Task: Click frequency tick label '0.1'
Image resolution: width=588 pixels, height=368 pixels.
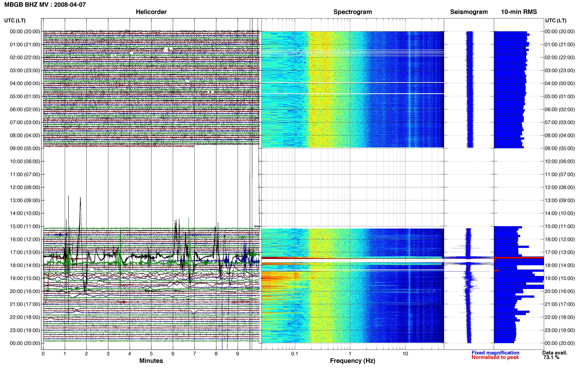Action: (x=295, y=354)
